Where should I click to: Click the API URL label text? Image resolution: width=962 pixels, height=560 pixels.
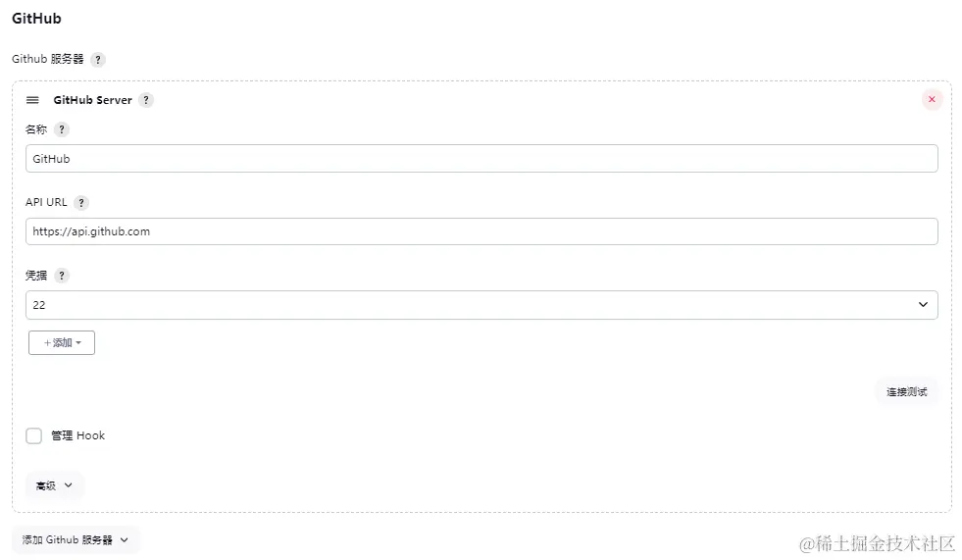(x=46, y=203)
